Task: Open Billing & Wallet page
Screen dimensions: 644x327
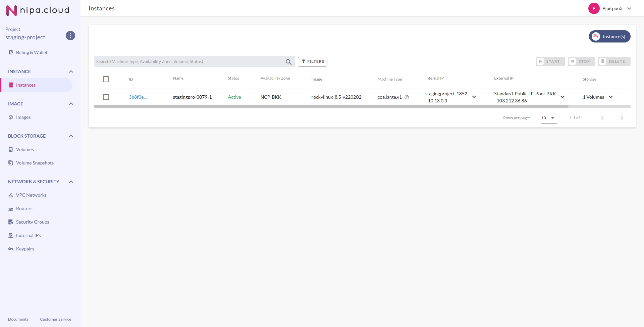Action: pos(32,52)
